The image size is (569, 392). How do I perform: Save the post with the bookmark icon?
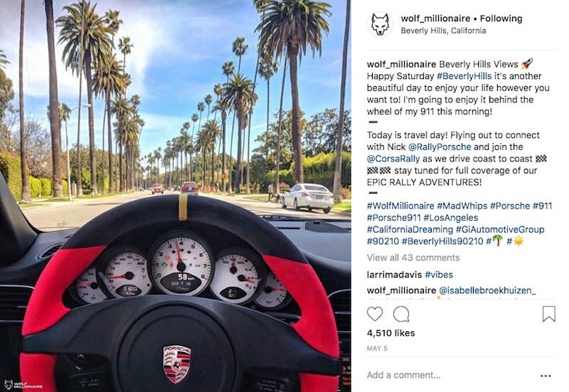point(548,314)
